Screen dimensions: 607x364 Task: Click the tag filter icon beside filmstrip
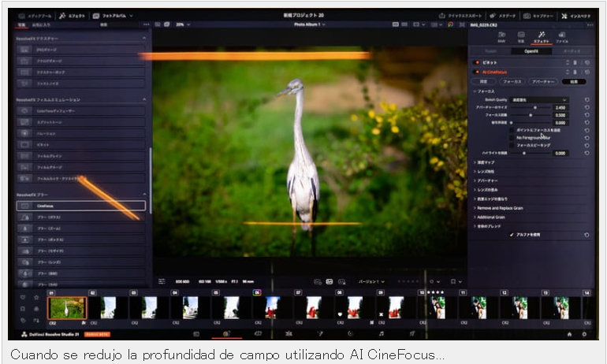(x=23, y=321)
